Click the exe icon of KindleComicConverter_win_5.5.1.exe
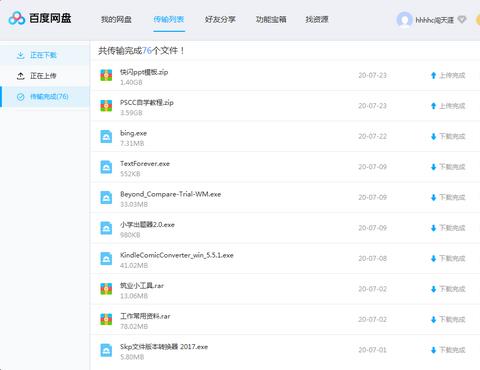The width and height of the screenshot is (480, 370). click(x=106, y=258)
